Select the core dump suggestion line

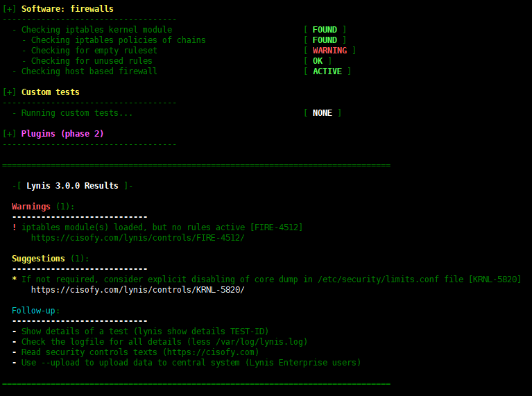271,279
